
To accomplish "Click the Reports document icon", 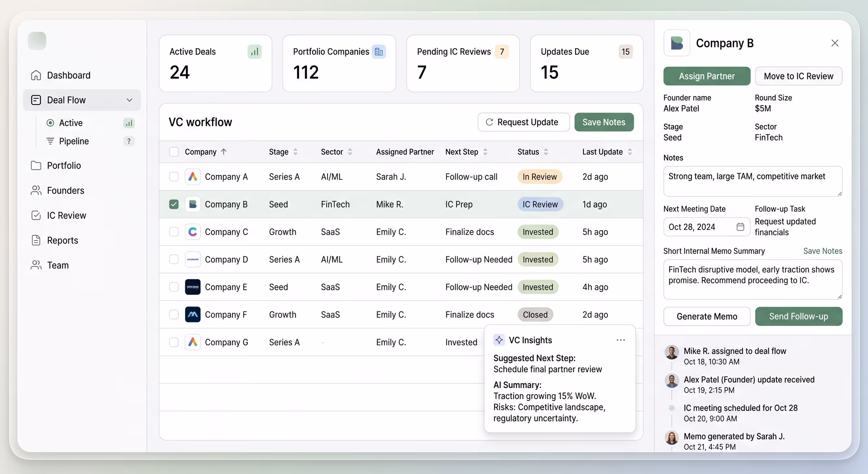I will pyautogui.click(x=36, y=240).
